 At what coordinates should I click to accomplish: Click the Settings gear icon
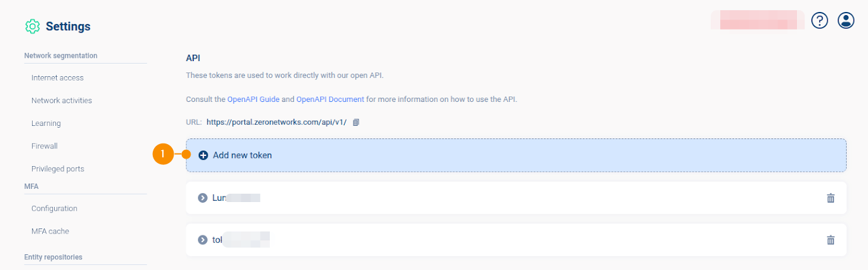pyautogui.click(x=32, y=26)
